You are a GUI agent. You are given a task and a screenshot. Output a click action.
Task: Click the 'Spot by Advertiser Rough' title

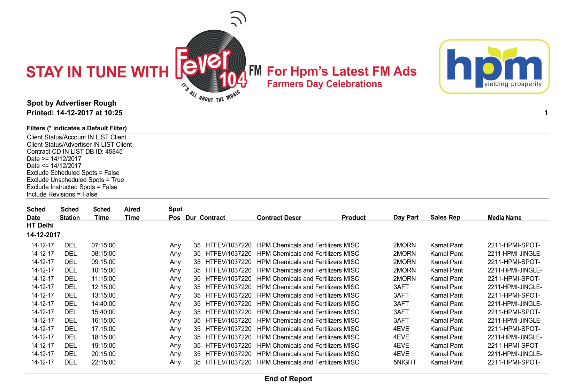coord(72,103)
